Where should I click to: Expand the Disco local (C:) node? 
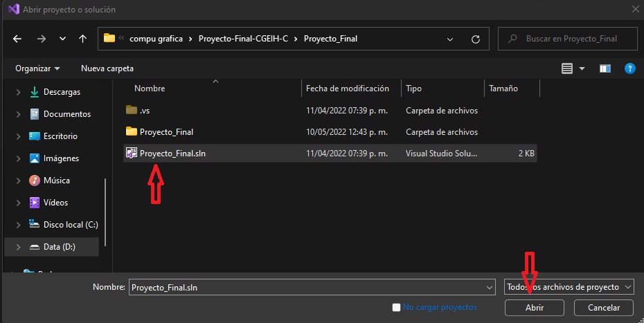point(19,225)
